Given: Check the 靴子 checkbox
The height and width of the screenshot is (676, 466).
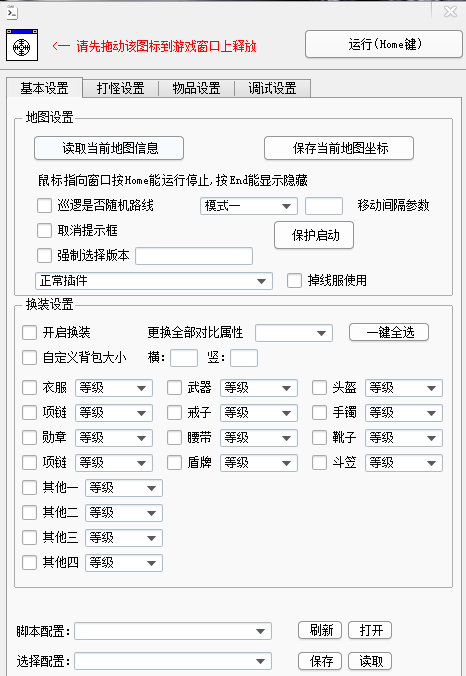Looking at the screenshot, I should coord(319,438).
